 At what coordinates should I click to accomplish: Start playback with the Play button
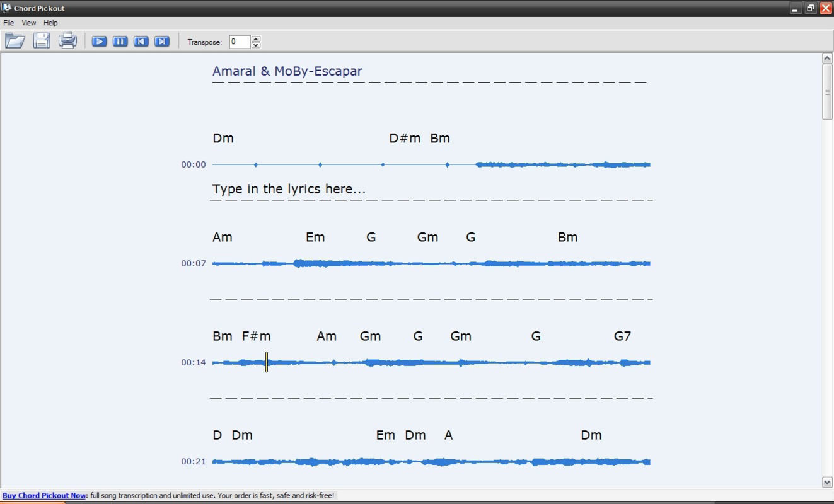[x=99, y=42]
